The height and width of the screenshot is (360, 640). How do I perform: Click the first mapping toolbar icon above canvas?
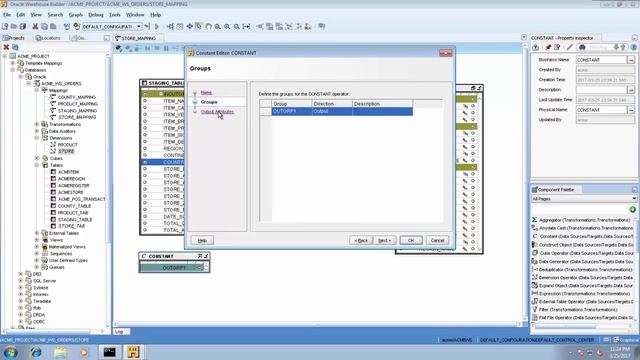(119, 49)
